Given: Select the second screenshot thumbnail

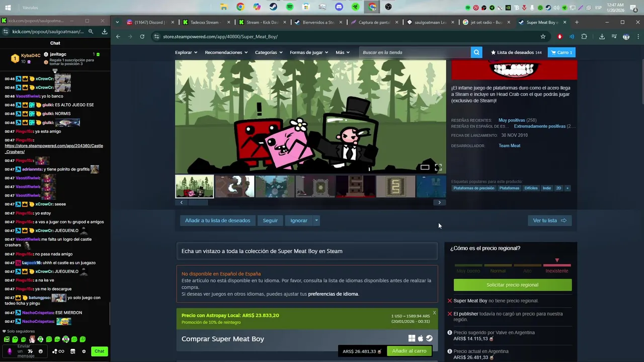Looking at the screenshot, I should (x=234, y=187).
